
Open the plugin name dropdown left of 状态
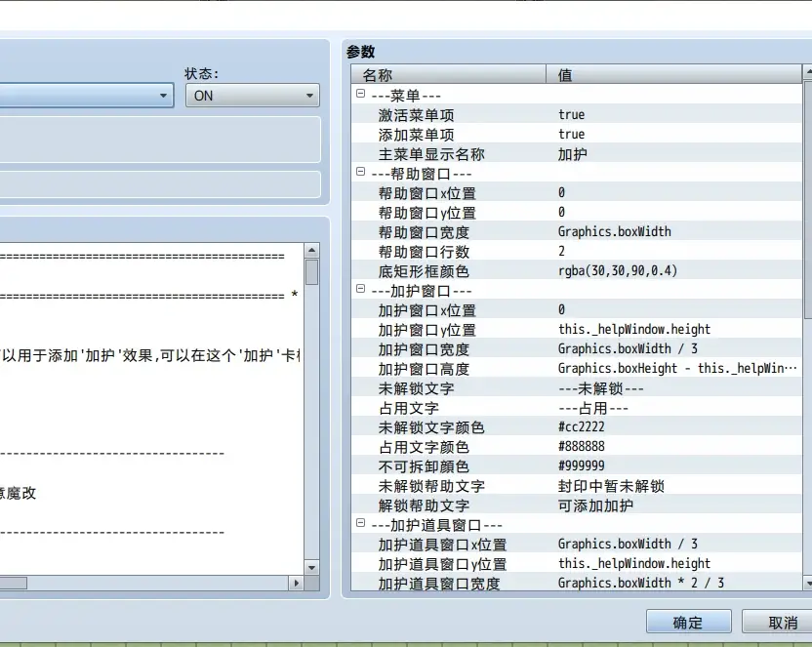(86, 96)
